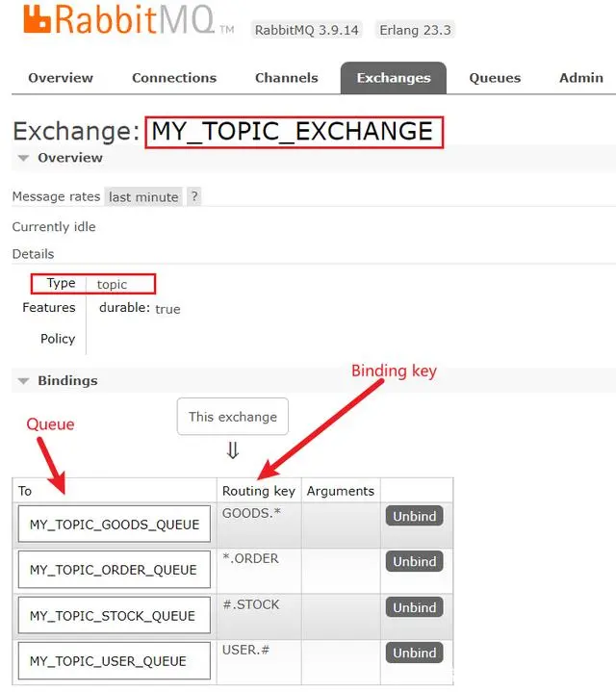
Task: Open the Admin tab
Action: [581, 78]
